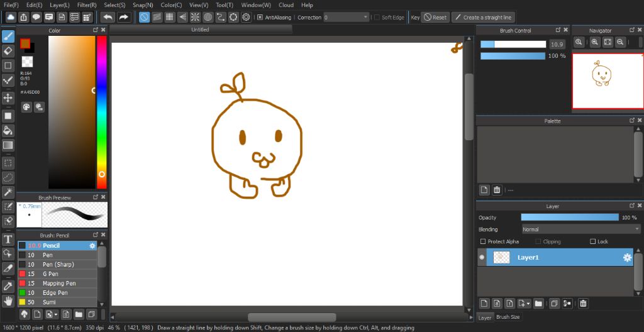
Task: Click the transparent color swatch
Action: [27, 62]
